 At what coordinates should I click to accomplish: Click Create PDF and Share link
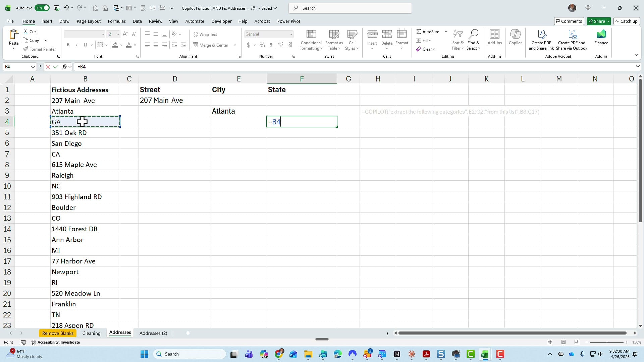pyautogui.click(x=541, y=40)
